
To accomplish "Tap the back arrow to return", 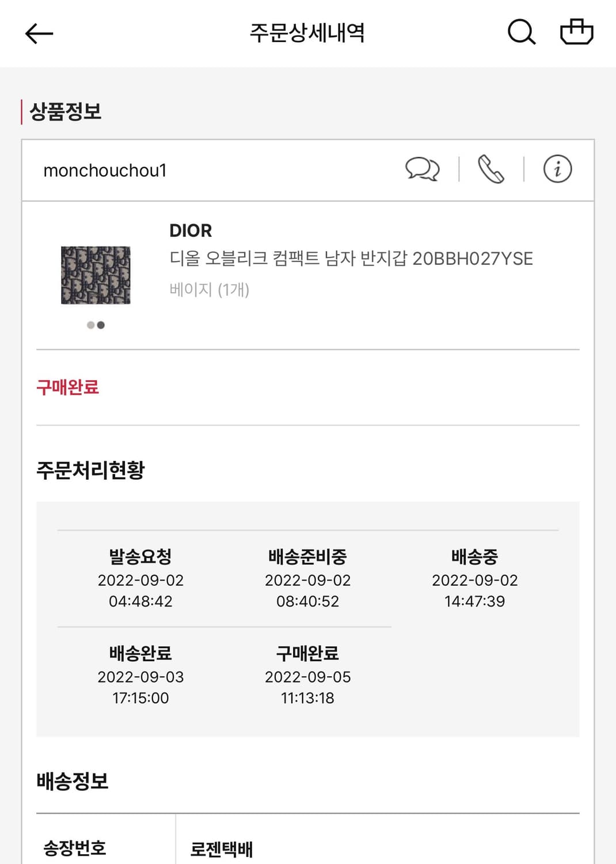I will tap(36, 33).
